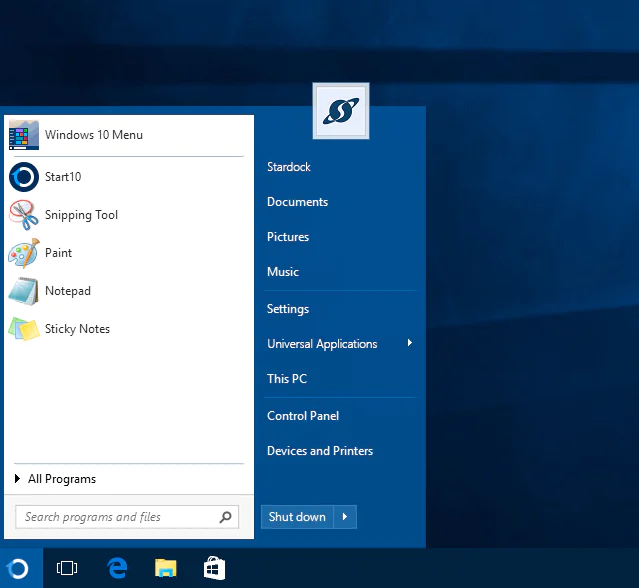Open the Notepad icon
The height and width of the screenshot is (588, 639).
pos(24,291)
